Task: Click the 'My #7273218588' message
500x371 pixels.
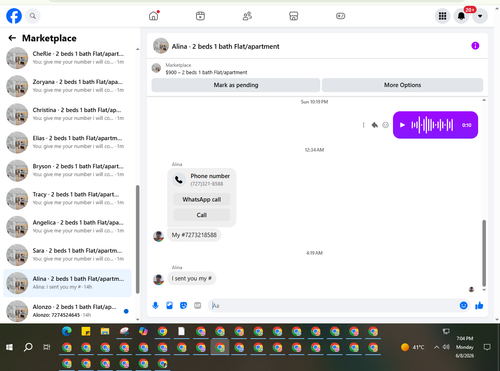Action: tap(194, 235)
